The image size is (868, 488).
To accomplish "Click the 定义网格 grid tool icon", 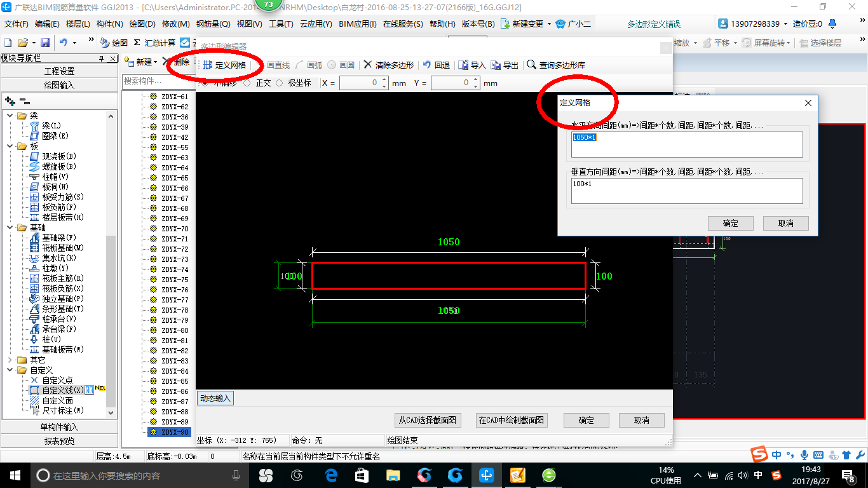I will pos(208,65).
